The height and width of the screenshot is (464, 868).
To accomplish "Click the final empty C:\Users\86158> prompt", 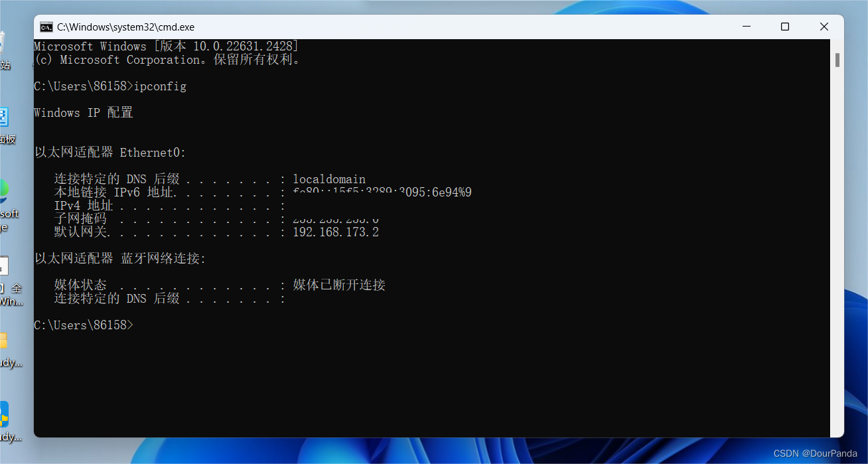I will pos(84,325).
